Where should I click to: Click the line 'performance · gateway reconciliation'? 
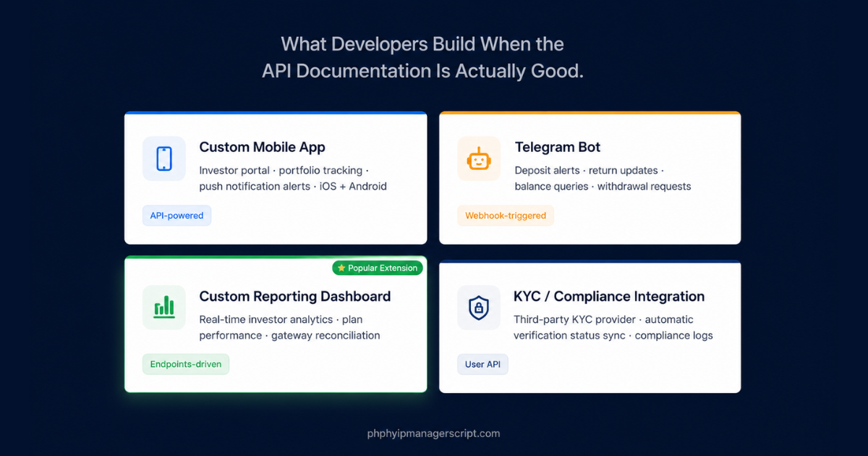tap(289, 336)
